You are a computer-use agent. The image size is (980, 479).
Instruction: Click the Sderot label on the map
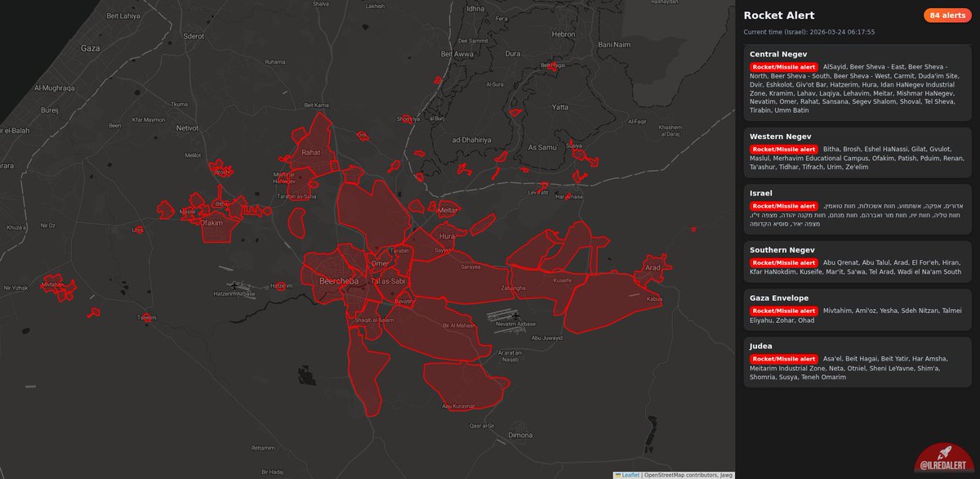point(194,36)
